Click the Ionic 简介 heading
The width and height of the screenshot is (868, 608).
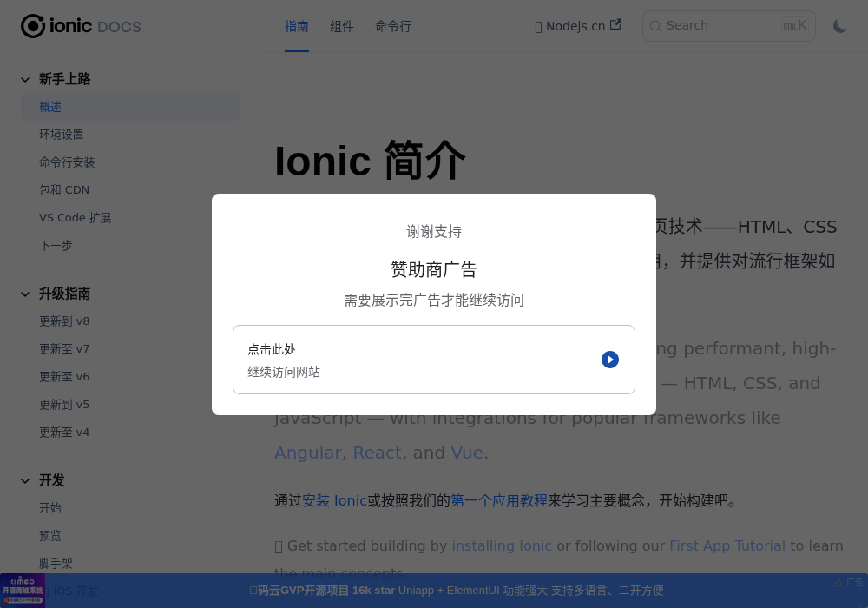click(x=370, y=161)
